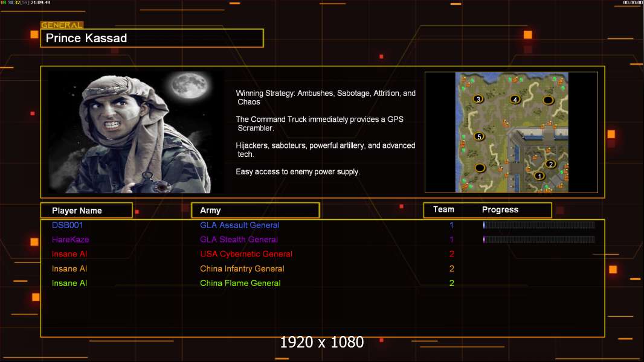Viewport: 644px width, 362px height.
Task: Select player DSB001 in the list
Action: (x=67, y=225)
